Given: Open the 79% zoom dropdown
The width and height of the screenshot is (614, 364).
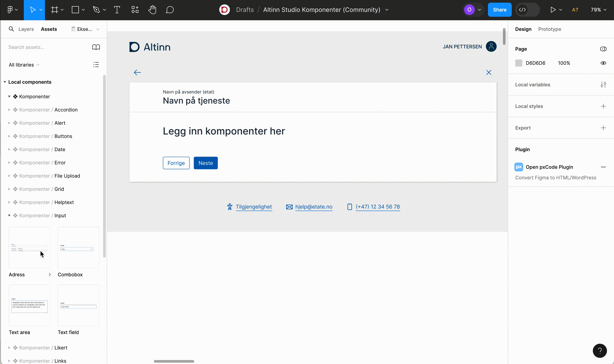Looking at the screenshot, I should pyautogui.click(x=598, y=10).
